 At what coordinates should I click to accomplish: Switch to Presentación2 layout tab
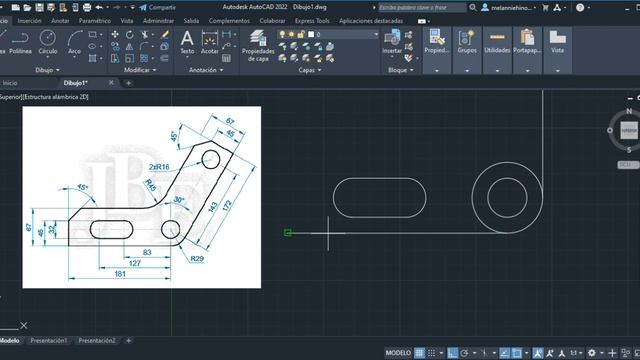(x=97, y=340)
